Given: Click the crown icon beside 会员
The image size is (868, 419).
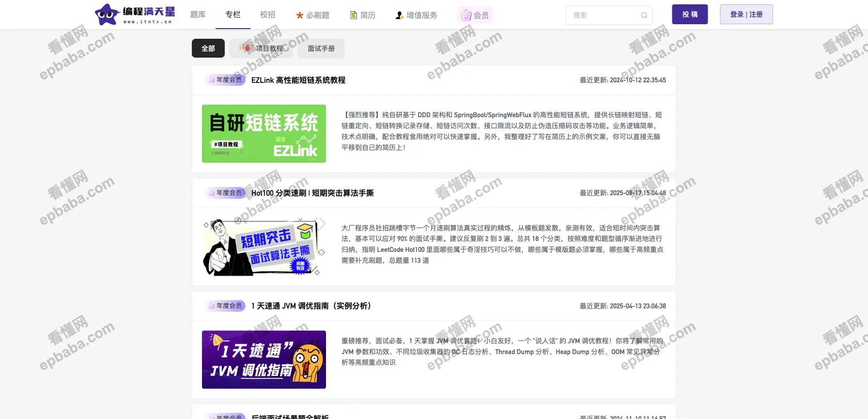Looking at the screenshot, I should tap(466, 15).
